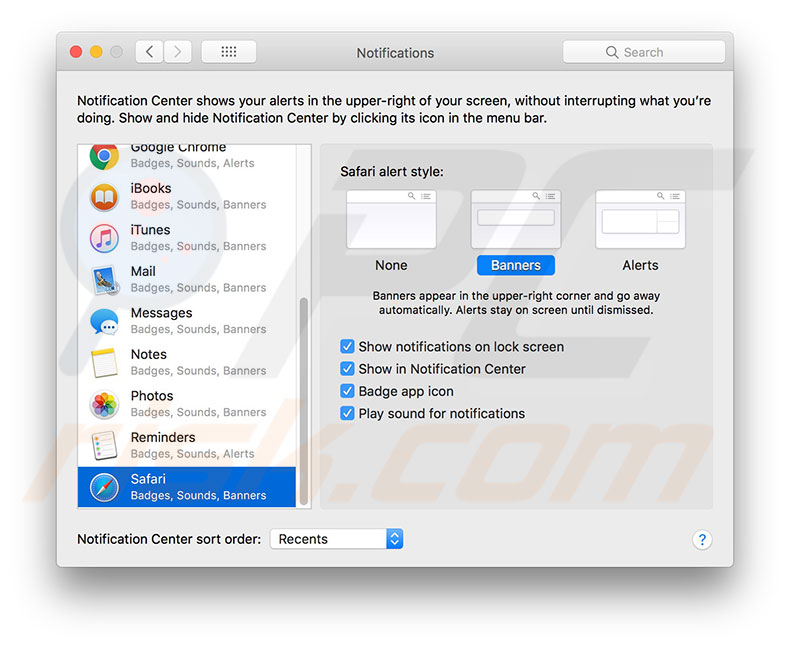This screenshot has width=790, height=648.
Task: Go forward with the right chevron button
Action: click(x=177, y=52)
